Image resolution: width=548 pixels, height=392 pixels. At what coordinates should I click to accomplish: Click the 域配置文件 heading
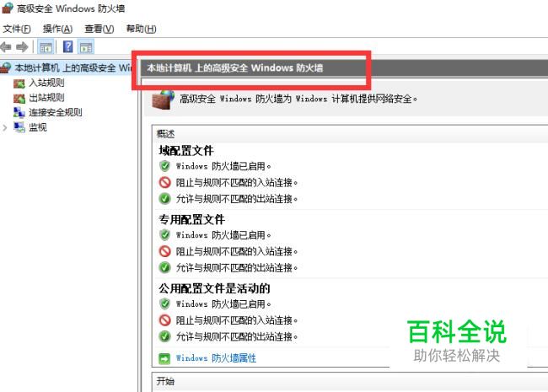pyautogui.click(x=186, y=151)
